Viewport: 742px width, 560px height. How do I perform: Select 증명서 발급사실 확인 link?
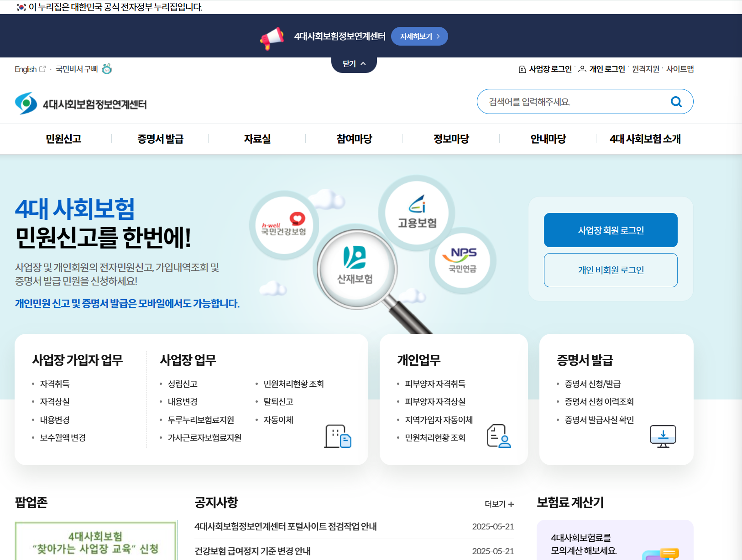click(x=599, y=420)
